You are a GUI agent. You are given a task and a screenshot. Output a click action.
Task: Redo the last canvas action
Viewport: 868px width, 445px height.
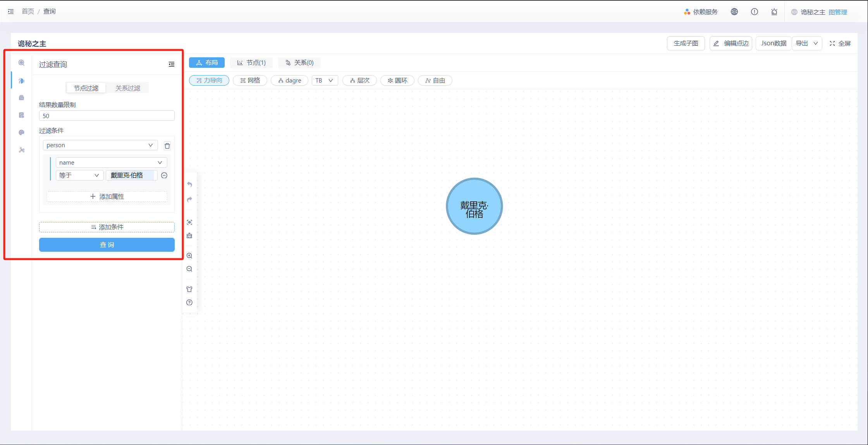[x=189, y=200]
